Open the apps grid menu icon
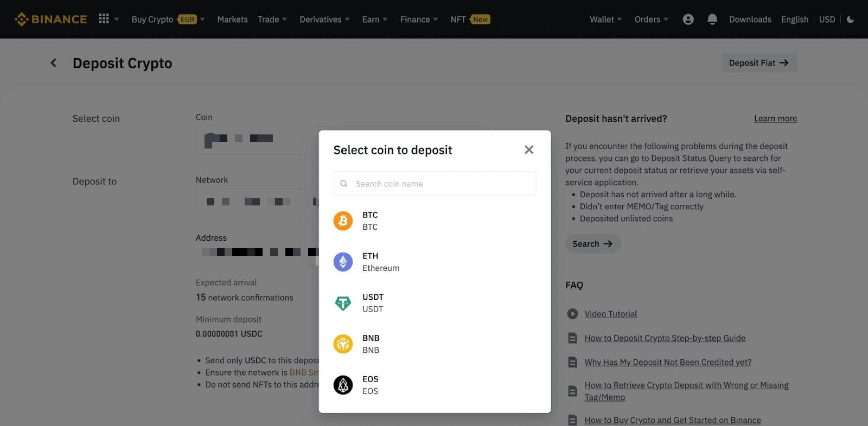The height and width of the screenshot is (426, 868). click(x=104, y=19)
